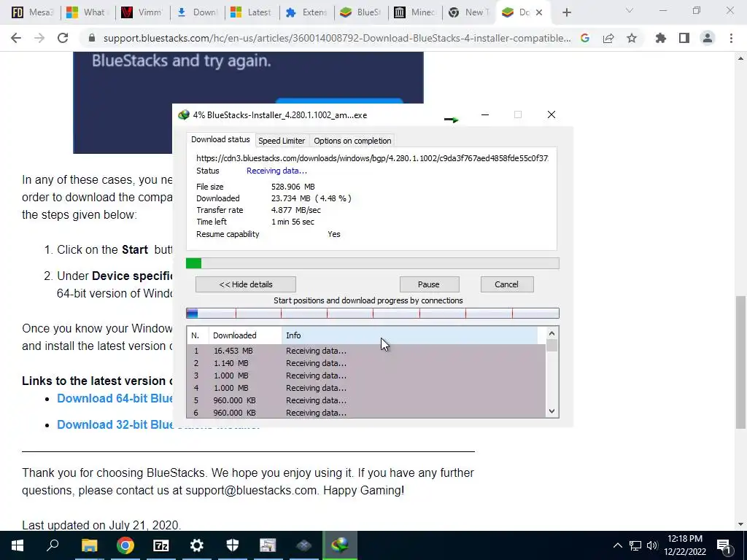This screenshot has width=747, height=560.
Task: Click the browser page vertical scrollbar
Action: 740,362
